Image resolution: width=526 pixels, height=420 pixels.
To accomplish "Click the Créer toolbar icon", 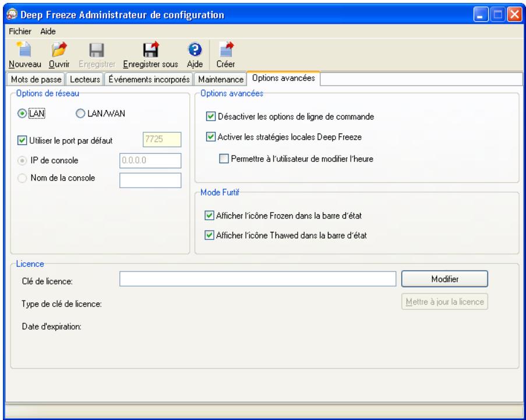I will click(226, 50).
